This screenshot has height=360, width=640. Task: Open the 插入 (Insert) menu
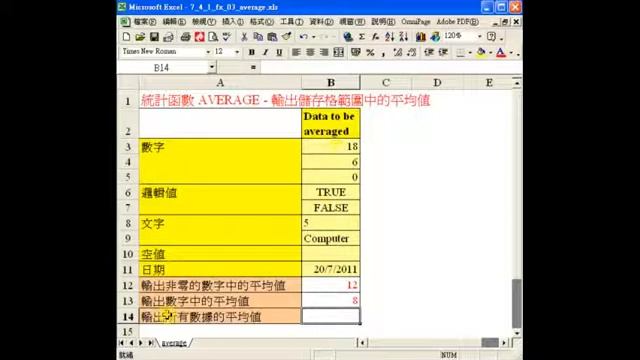(x=233, y=22)
